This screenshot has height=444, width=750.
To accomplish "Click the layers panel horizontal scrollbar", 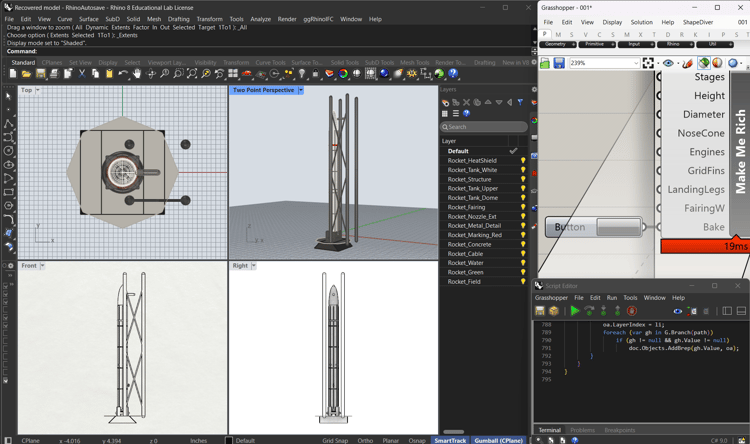I will 455,432.
